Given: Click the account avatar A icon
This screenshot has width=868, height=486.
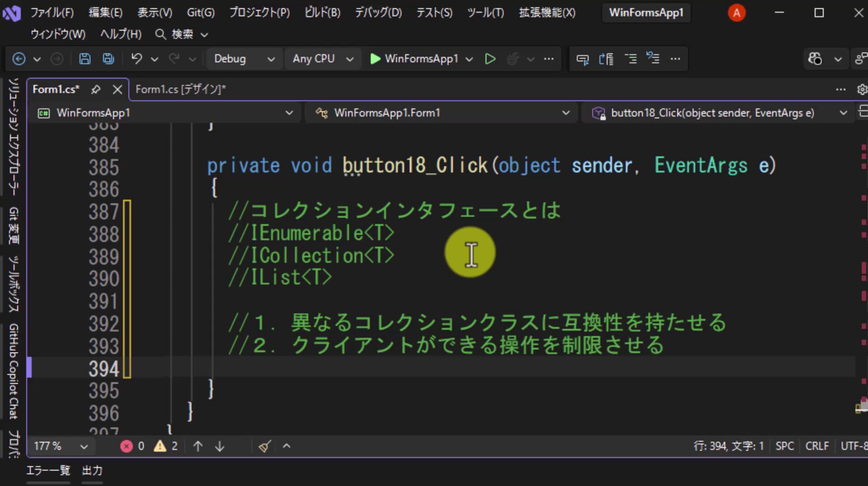Looking at the screenshot, I should tap(736, 13).
